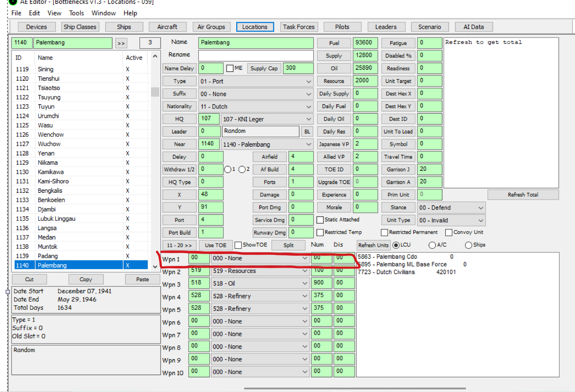The width and height of the screenshot is (575, 392).
Task: Click the >> next location button
Action: pos(121,43)
